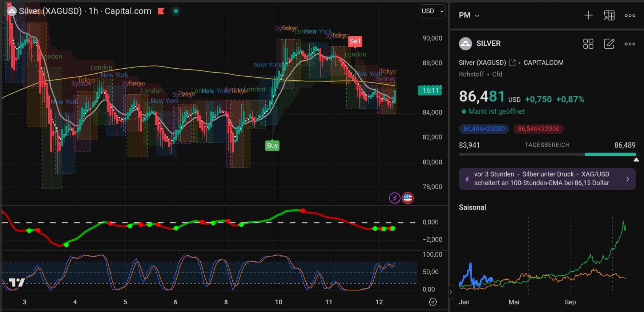The image size is (644, 312).
Task: Click the purple lightning event icon on chart
Action: tap(395, 198)
